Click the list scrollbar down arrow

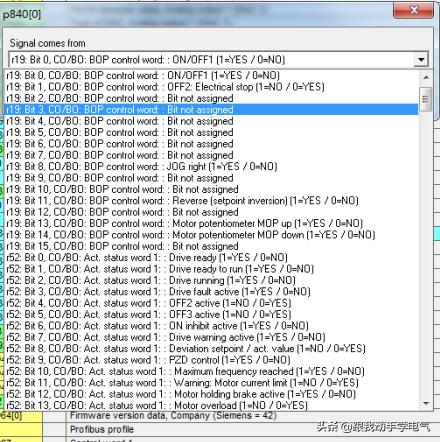[426, 404]
